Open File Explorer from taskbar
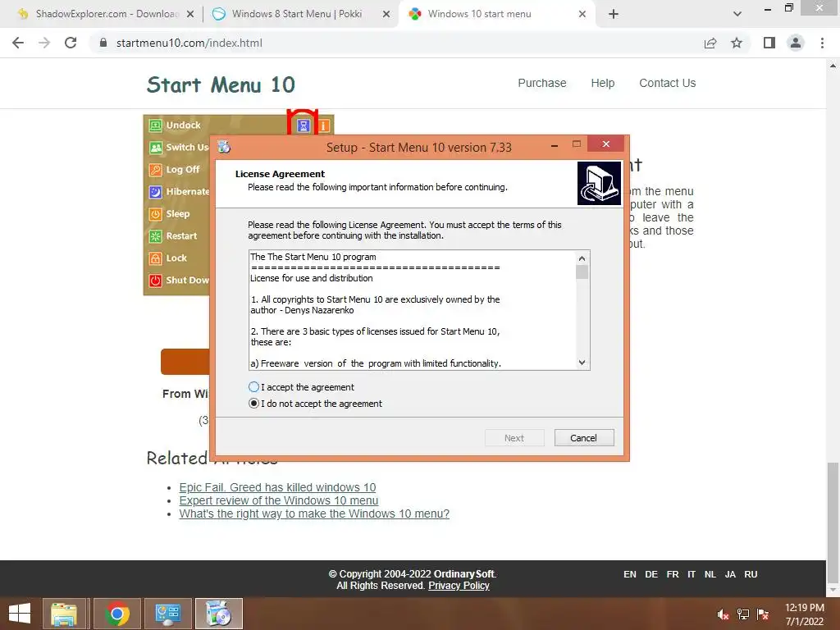 [x=64, y=614]
